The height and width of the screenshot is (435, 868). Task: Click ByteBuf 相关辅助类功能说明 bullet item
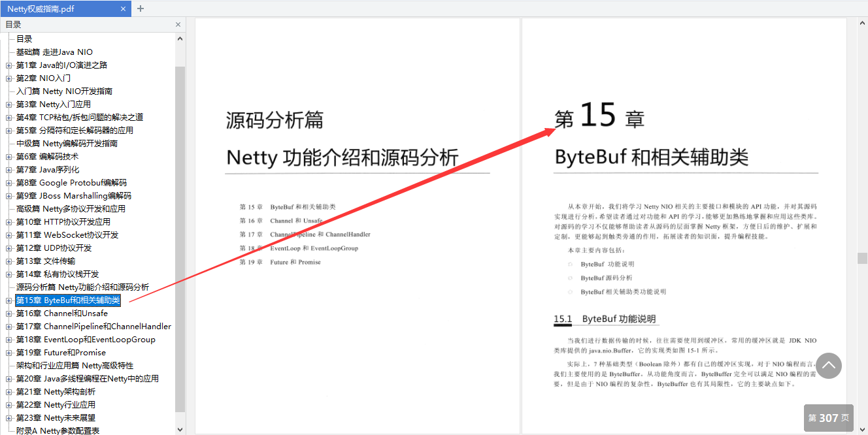[x=623, y=292]
